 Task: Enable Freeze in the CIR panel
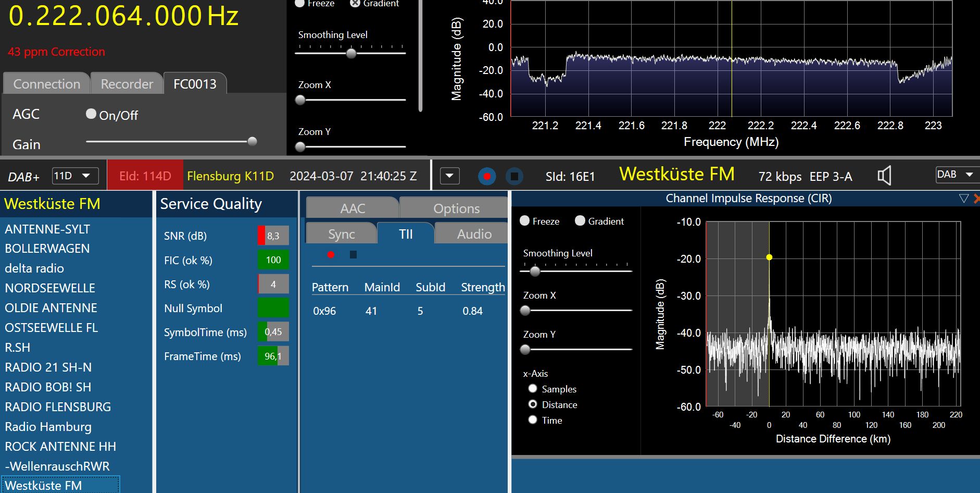pyautogui.click(x=525, y=221)
